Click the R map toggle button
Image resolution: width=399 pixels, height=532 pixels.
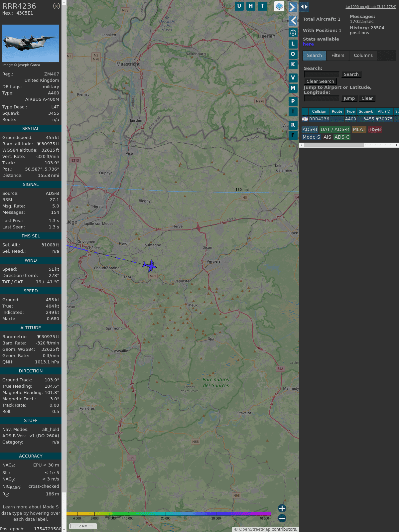tap(293, 125)
